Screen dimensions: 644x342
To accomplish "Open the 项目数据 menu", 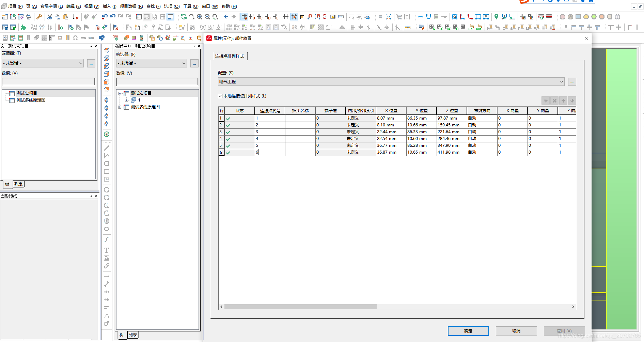I will coord(131,6).
